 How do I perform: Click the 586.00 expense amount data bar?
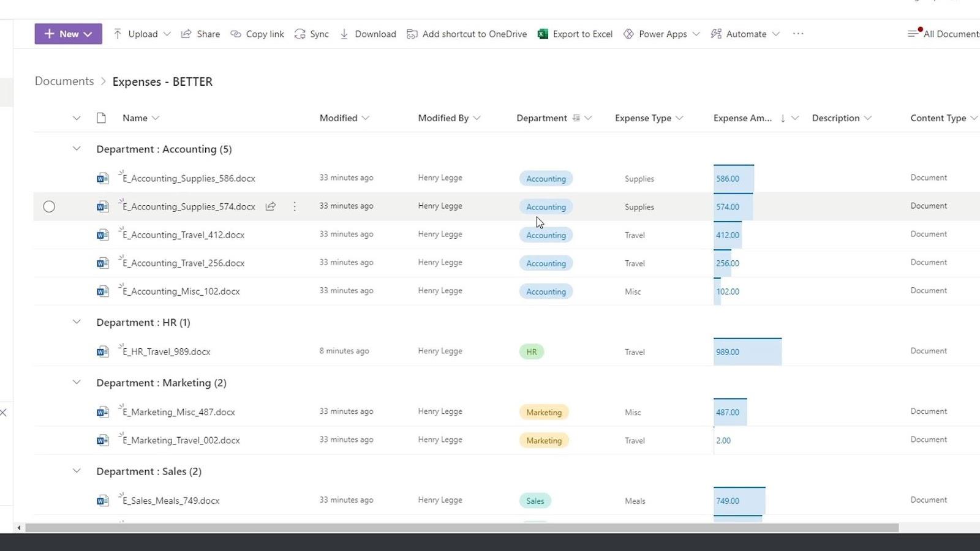734,178
